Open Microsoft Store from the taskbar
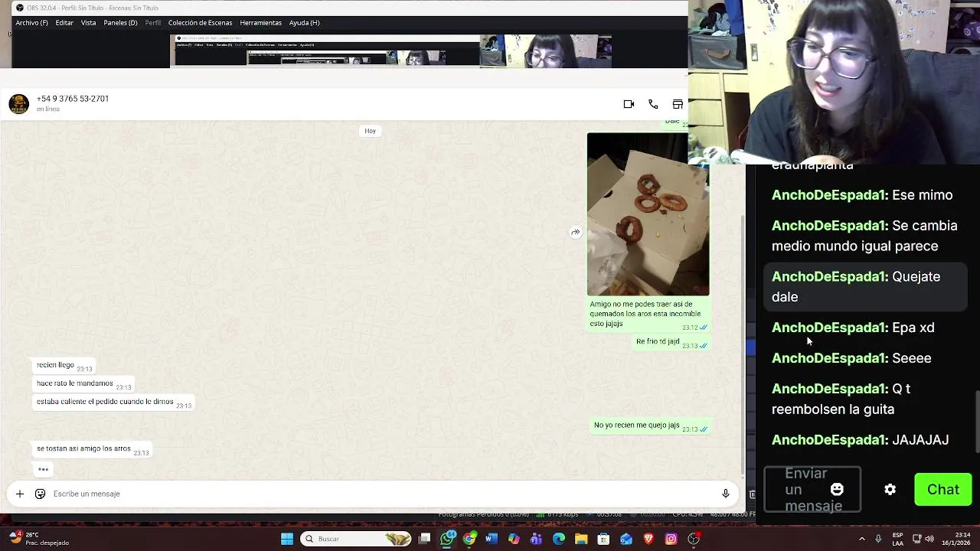980x551 pixels. point(603,539)
